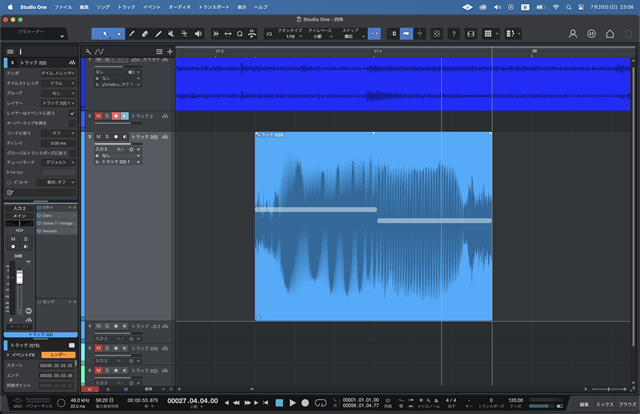
Task: Open the オーディオ menu
Action: 179,7
